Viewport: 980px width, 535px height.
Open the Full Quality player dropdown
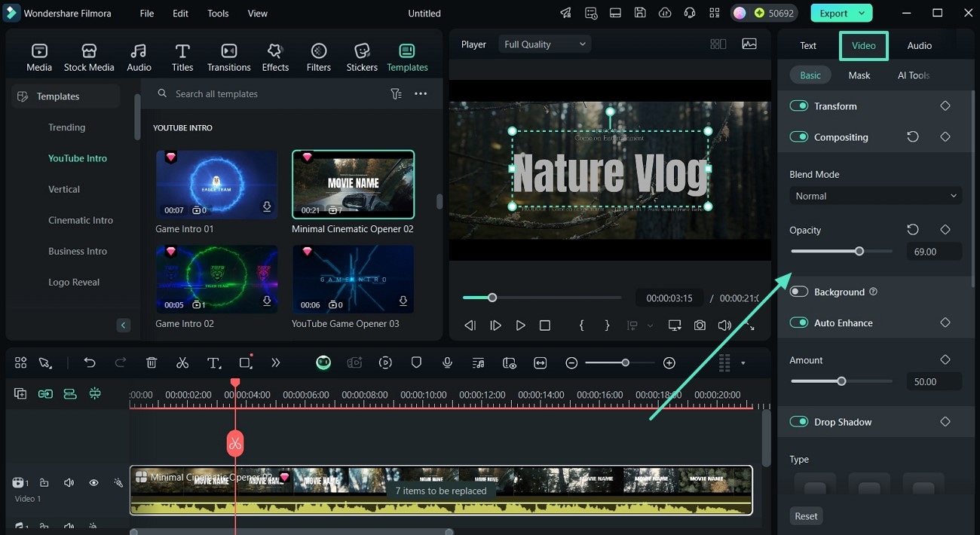tap(544, 44)
